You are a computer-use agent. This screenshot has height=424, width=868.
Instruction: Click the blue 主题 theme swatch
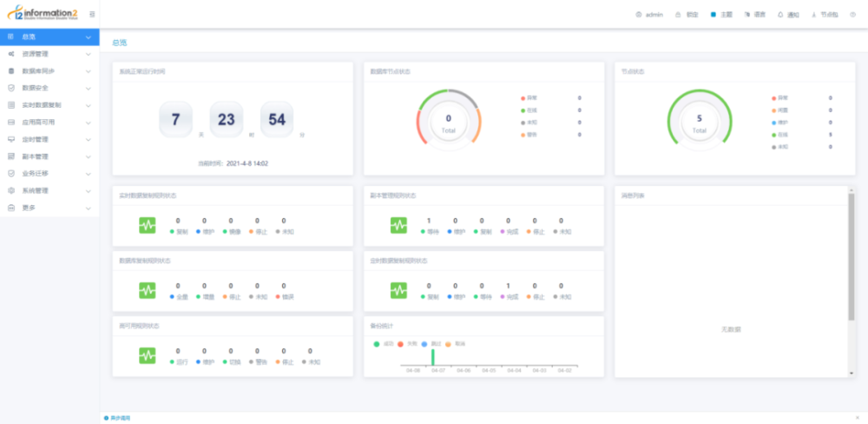pos(713,15)
